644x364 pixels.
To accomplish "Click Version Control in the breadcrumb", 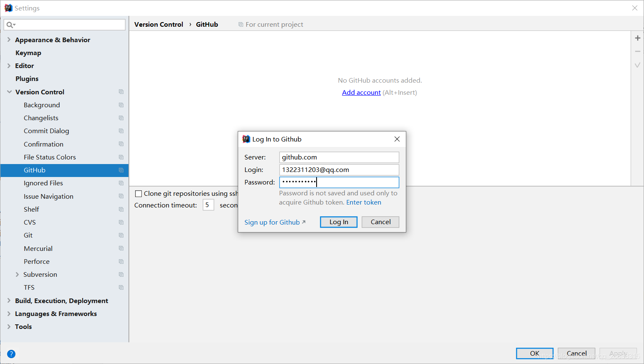I will 158,25.
